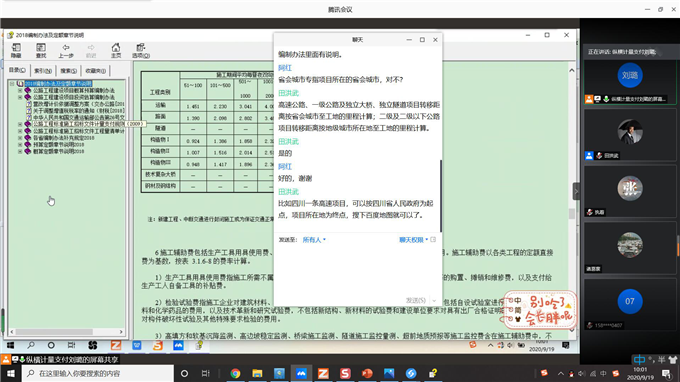This screenshot has height=382, width=680.
Task: Click in the chat message input area
Action: click(358, 269)
